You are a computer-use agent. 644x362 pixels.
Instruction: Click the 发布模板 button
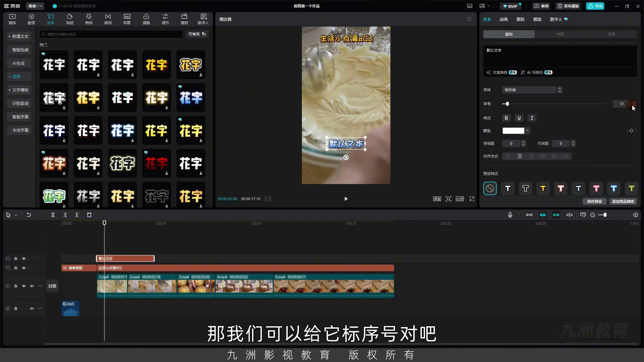point(568,6)
